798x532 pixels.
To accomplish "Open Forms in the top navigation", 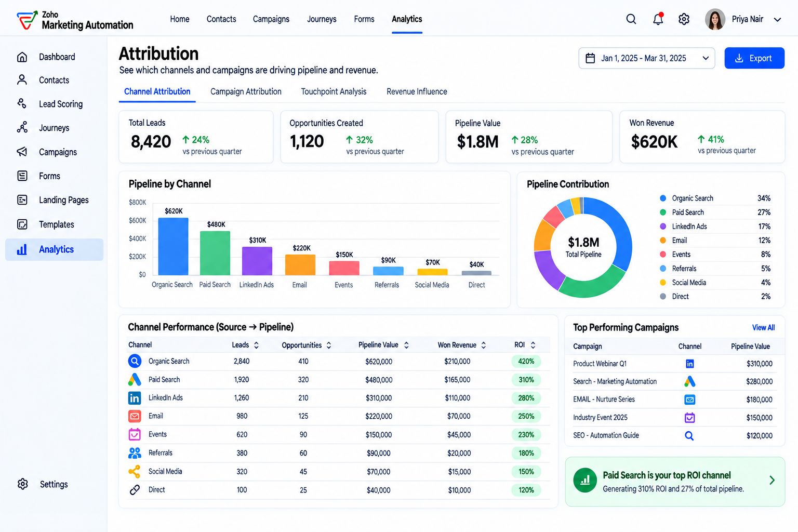I will point(364,19).
